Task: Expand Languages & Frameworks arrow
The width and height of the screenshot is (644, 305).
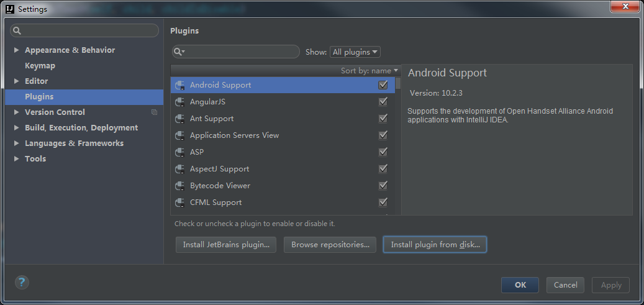Action: [x=16, y=143]
